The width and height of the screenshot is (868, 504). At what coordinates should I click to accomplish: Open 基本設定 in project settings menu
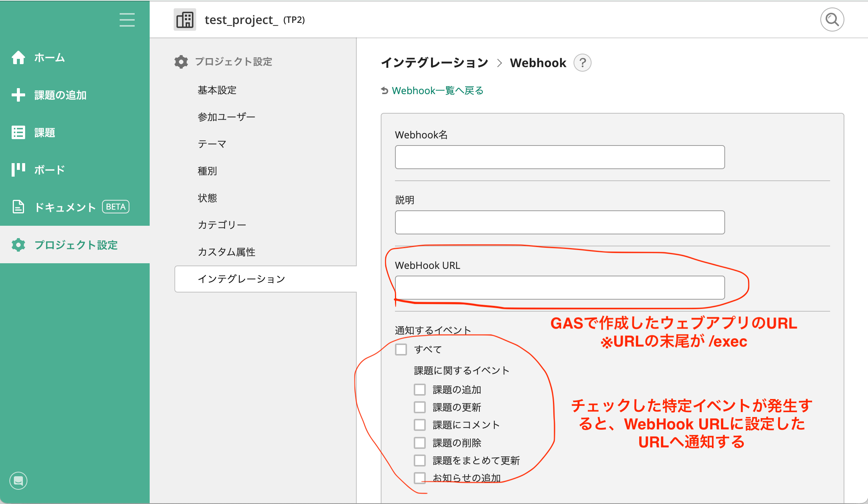[x=217, y=90]
